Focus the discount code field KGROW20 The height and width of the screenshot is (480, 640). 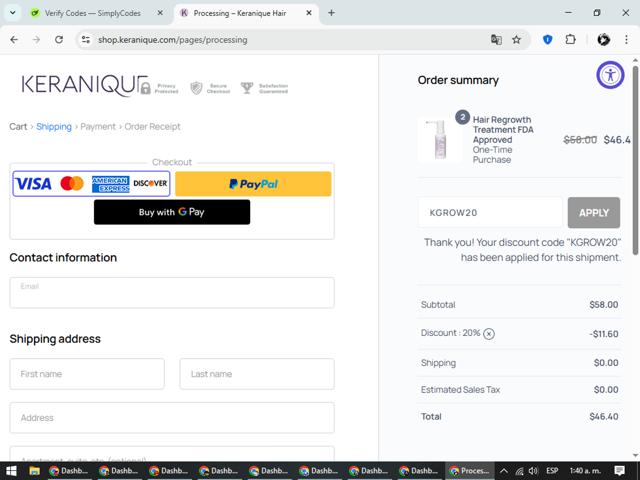click(490, 213)
